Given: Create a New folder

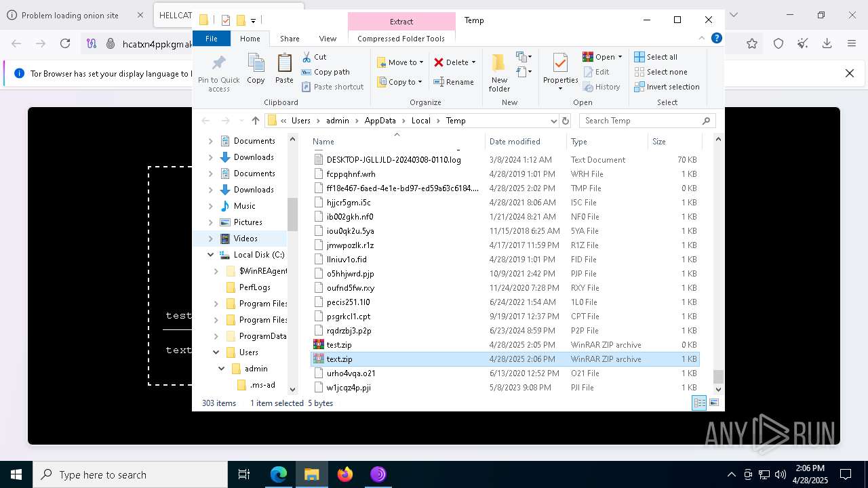Looking at the screenshot, I should tap(499, 72).
